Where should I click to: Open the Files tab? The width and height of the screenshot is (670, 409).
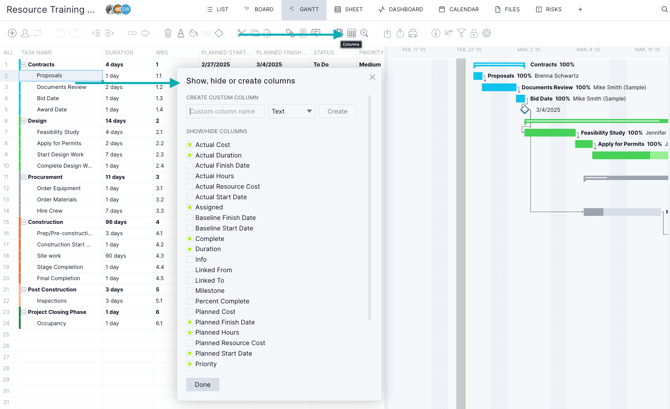[x=507, y=9]
